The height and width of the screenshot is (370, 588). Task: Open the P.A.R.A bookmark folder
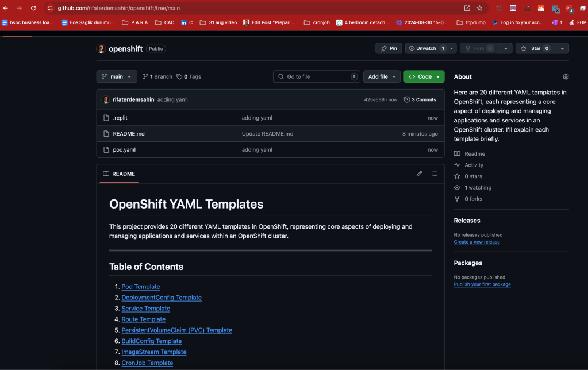(x=135, y=22)
